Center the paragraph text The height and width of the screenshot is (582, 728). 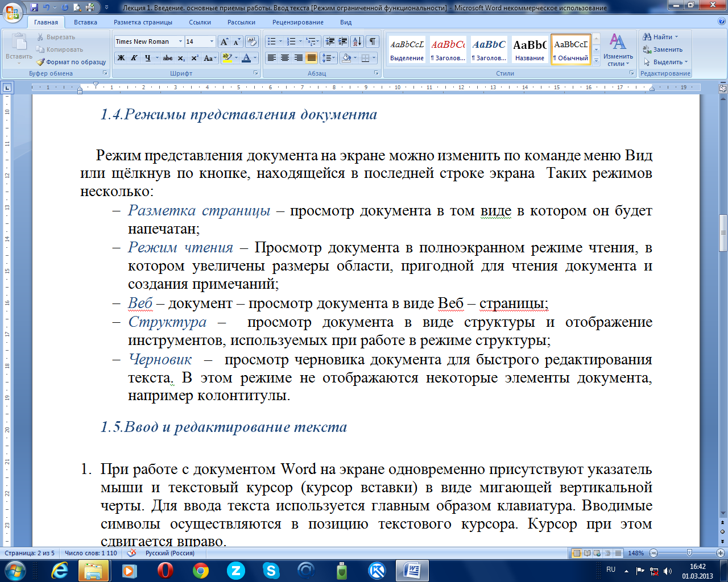285,58
